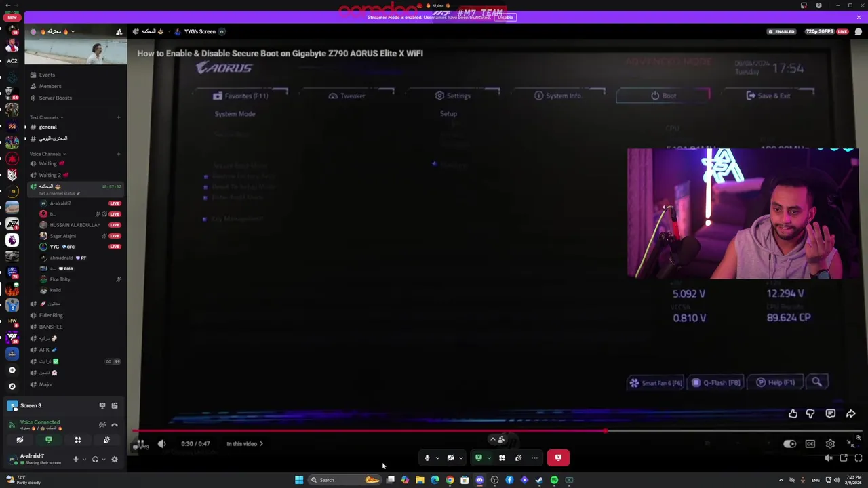Open input device dropdown beside microphone

pos(84,459)
